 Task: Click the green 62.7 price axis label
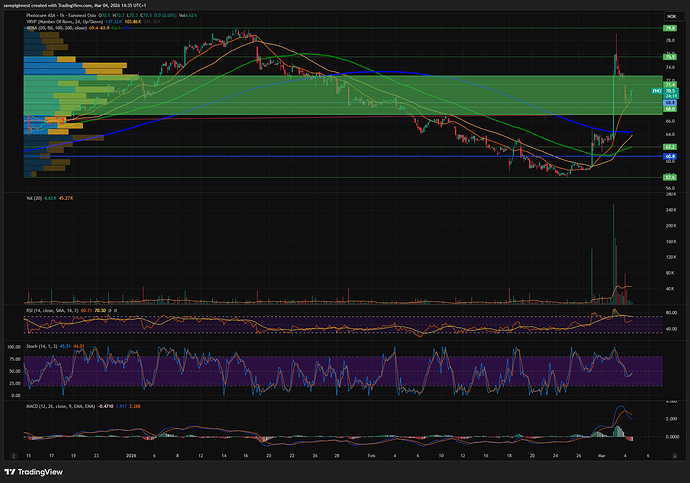point(670,146)
